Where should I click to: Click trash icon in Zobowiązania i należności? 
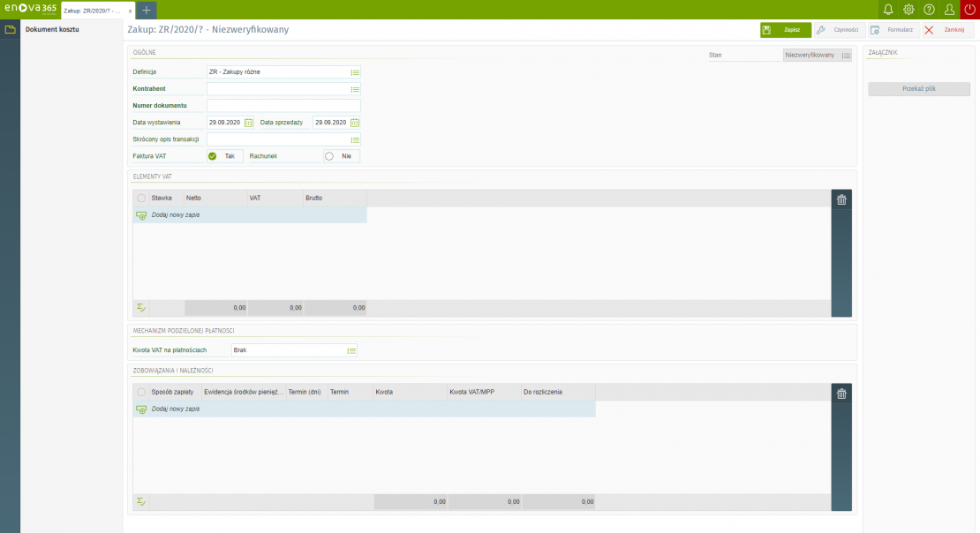[x=841, y=394]
